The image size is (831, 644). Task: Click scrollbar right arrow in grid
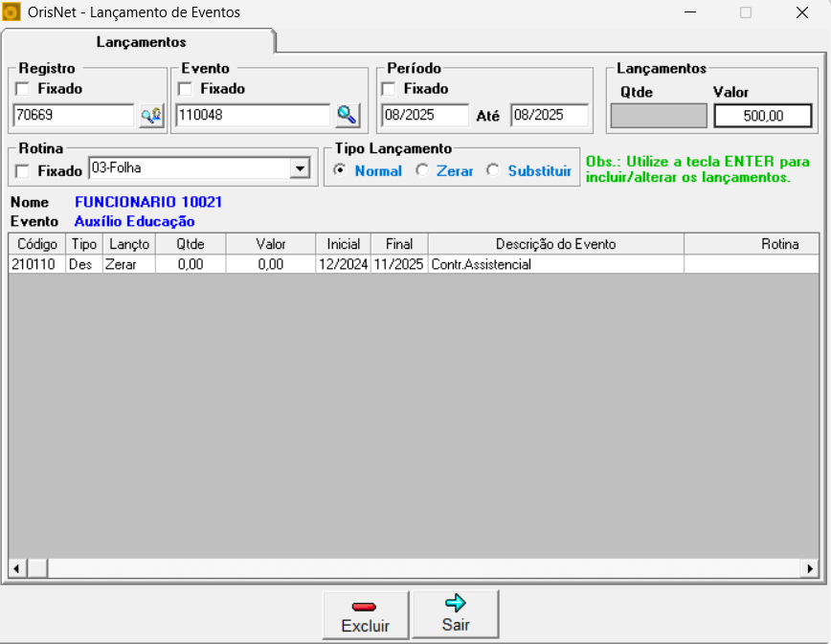coord(810,568)
